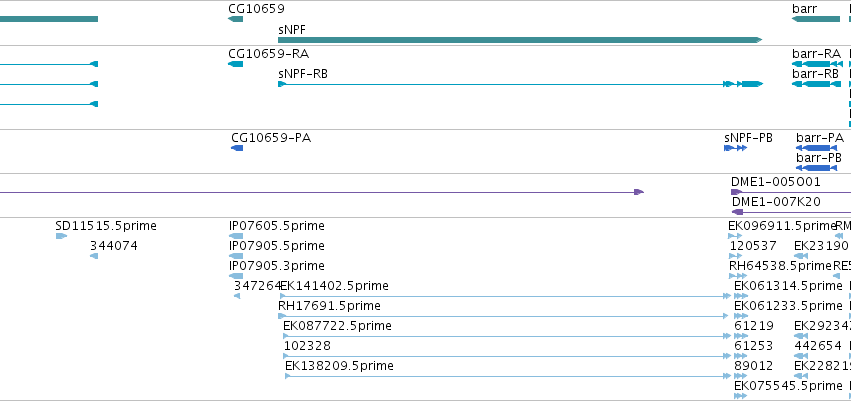Viewport: 851px width, 401px height.
Task: Click the sNPF-RB transcript label
Action: 302,73
